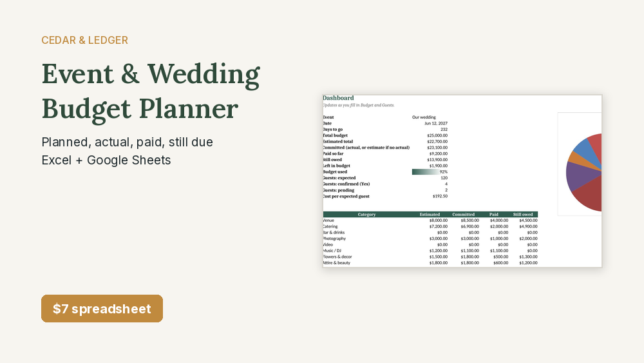This screenshot has height=363, width=644.
Task: Click the "Updates as you fill in Budget and Guests" note
Action: pyautogui.click(x=359, y=105)
